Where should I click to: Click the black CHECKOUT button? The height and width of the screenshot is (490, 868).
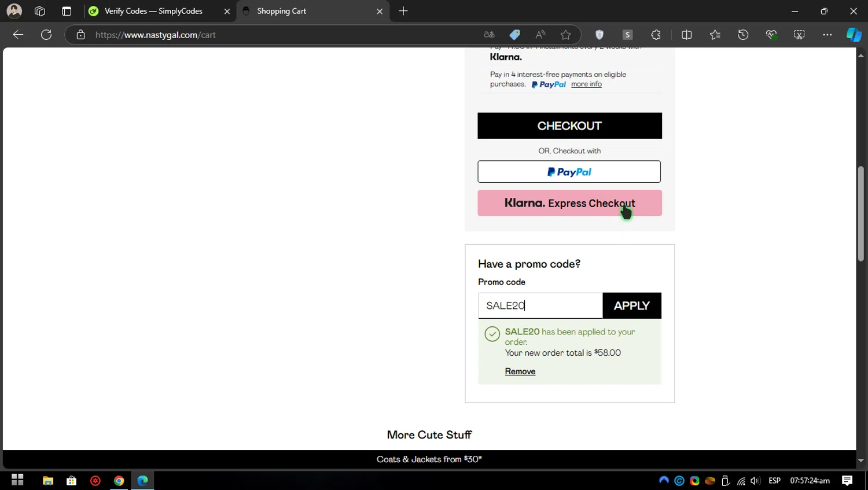click(x=569, y=126)
